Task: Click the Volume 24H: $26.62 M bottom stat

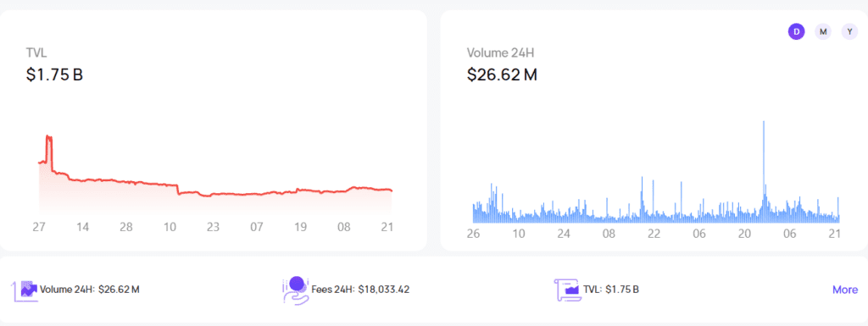Action: tap(90, 290)
